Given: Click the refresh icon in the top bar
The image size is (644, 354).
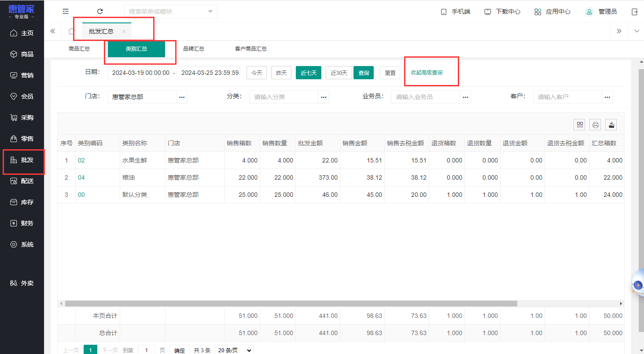Looking at the screenshot, I should pyautogui.click(x=100, y=11).
